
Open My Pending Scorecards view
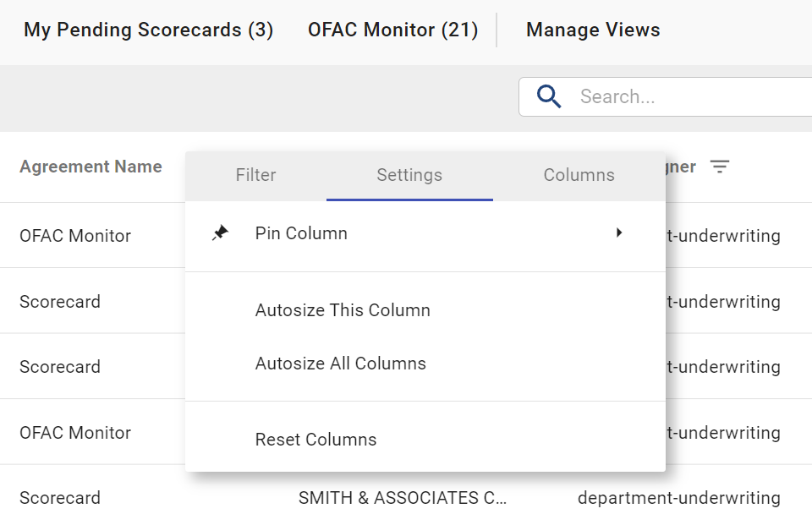(148, 30)
